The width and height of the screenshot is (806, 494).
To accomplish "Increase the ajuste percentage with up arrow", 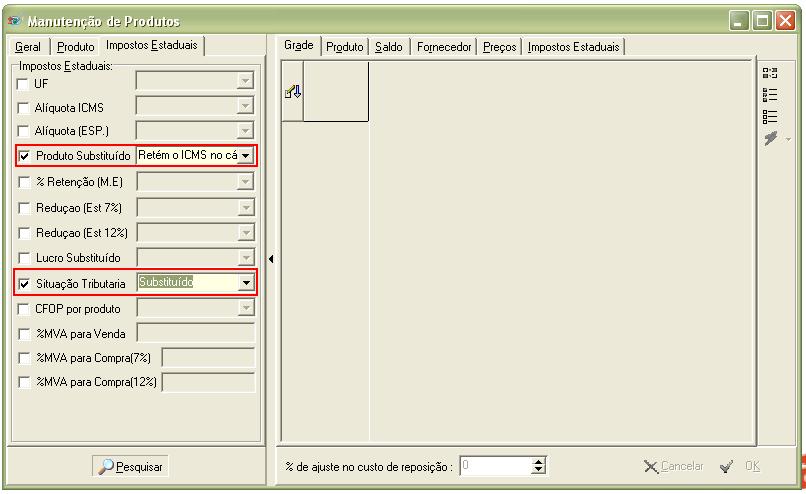I will [x=538, y=462].
